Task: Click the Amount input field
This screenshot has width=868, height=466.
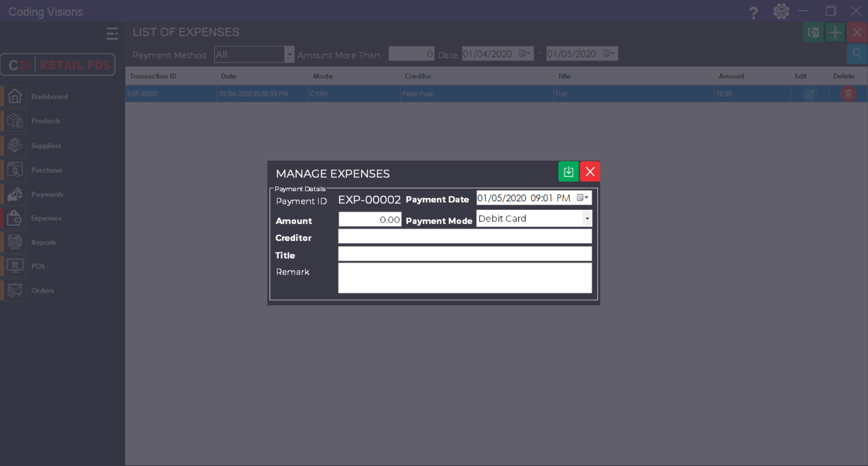Action: tap(370, 219)
